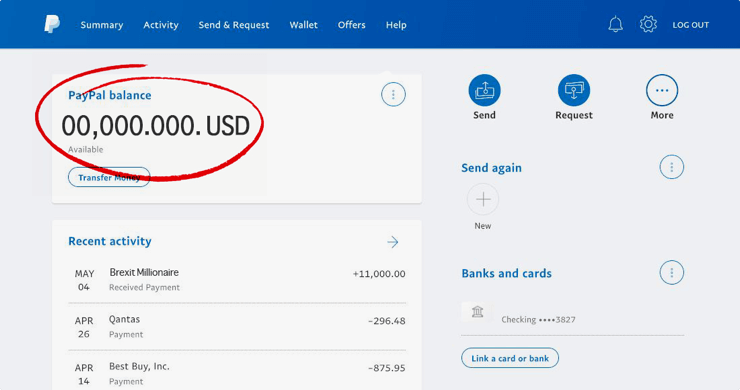Click the APR 14 date

(x=84, y=374)
